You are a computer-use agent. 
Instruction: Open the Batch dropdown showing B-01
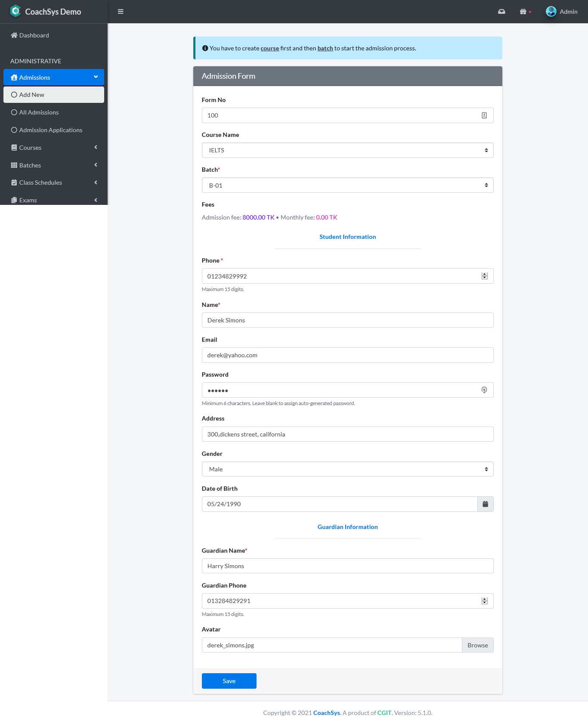(347, 186)
